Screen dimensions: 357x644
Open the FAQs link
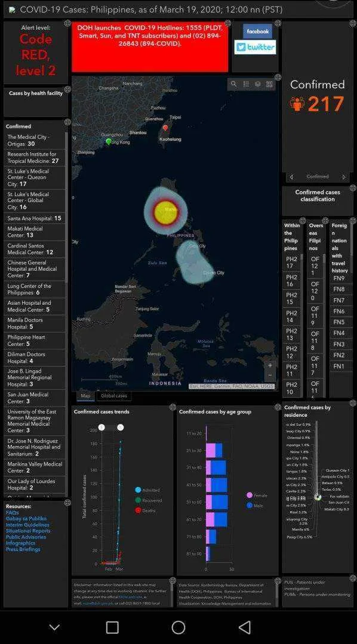(x=13, y=513)
